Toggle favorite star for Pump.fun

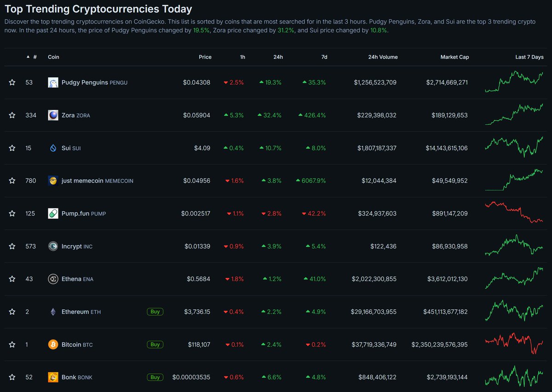coord(12,213)
